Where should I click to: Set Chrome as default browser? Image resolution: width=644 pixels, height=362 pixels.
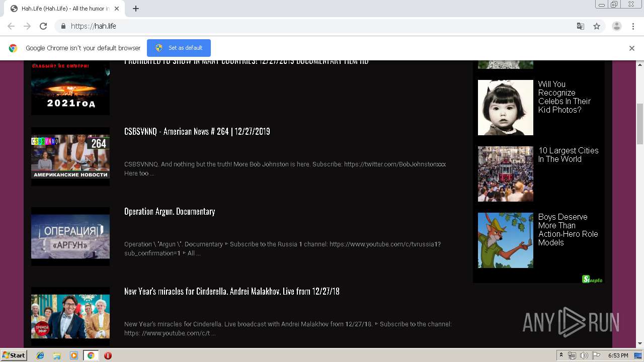click(x=179, y=48)
